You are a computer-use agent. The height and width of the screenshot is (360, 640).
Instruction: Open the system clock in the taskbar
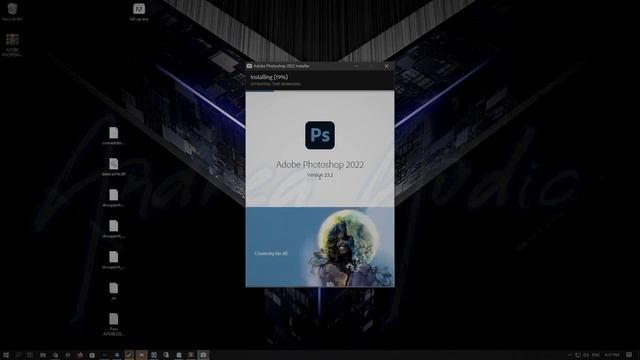click(611, 355)
